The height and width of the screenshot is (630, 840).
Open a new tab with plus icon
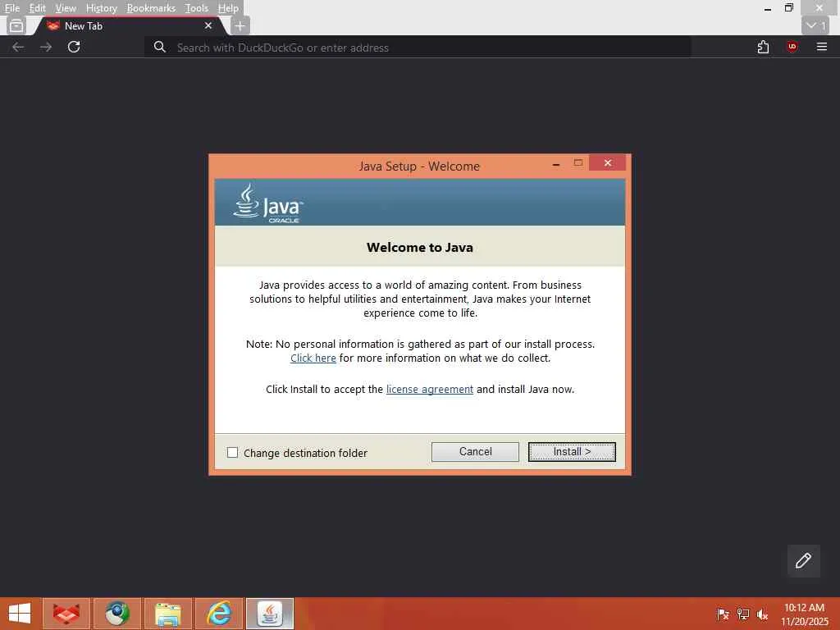tap(240, 25)
